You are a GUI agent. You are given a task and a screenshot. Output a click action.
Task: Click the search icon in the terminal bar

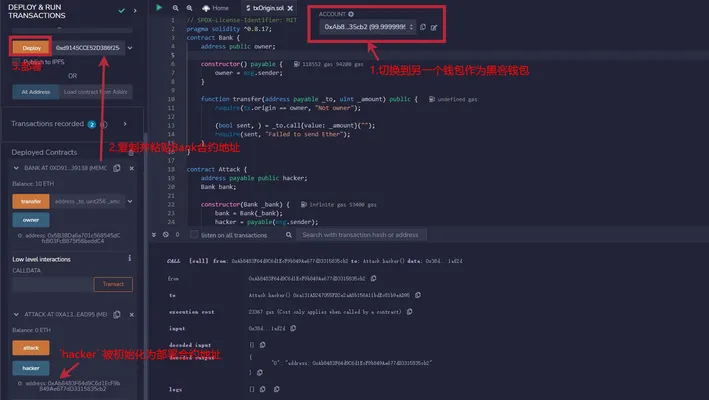[x=288, y=235]
